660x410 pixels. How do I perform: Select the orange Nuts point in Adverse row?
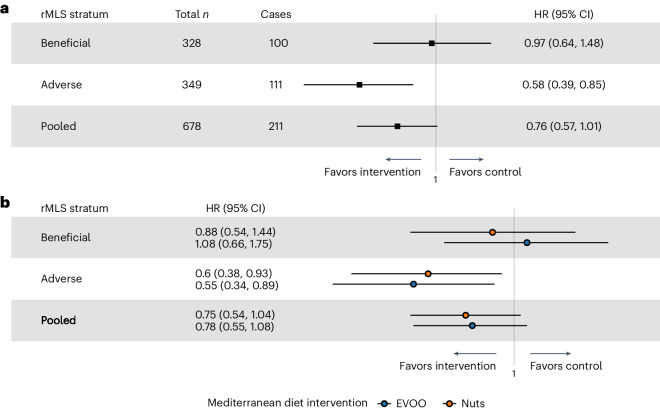(428, 274)
